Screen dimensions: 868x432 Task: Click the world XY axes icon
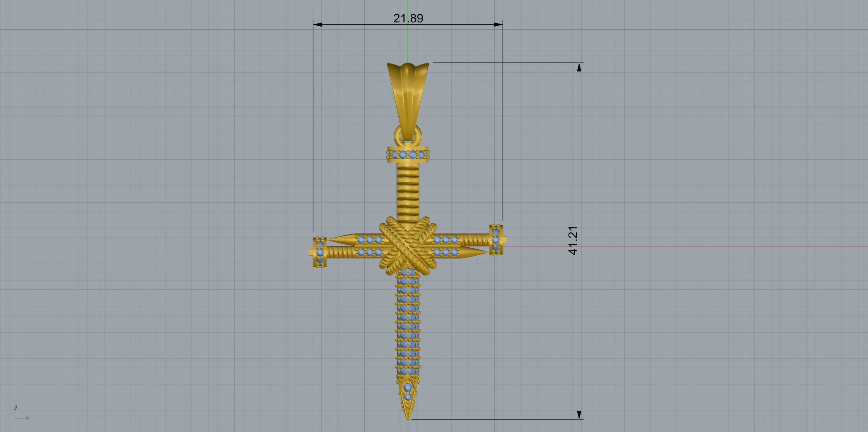pyautogui.click(x=21, y=412)
